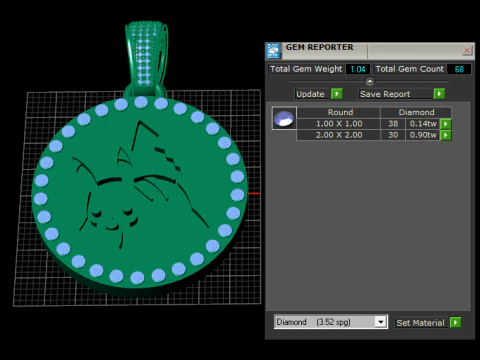Click the 1.00 X 1.00 size cell
The height and width of the screenshot is (360, 480).
[x=339, y=124]
